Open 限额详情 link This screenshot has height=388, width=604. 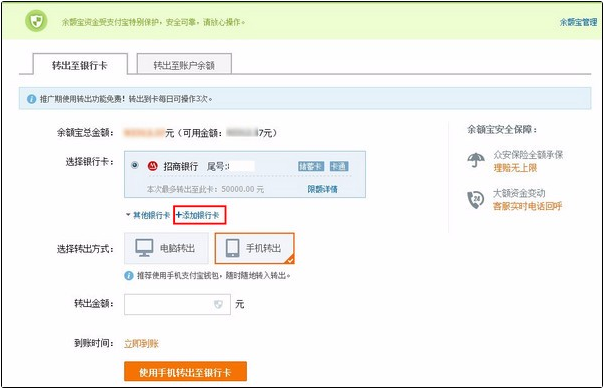point(322,189)
